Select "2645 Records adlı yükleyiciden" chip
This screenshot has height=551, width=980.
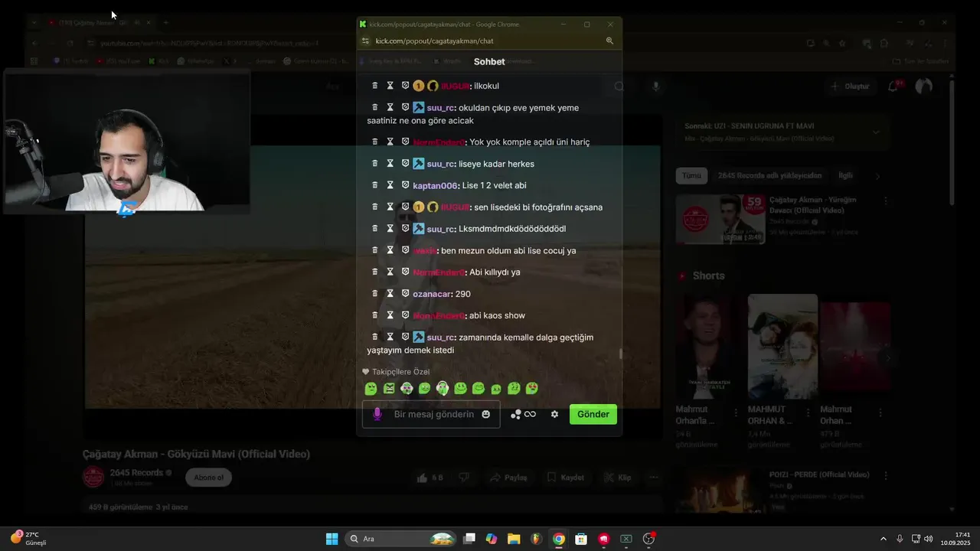[769, 176]
